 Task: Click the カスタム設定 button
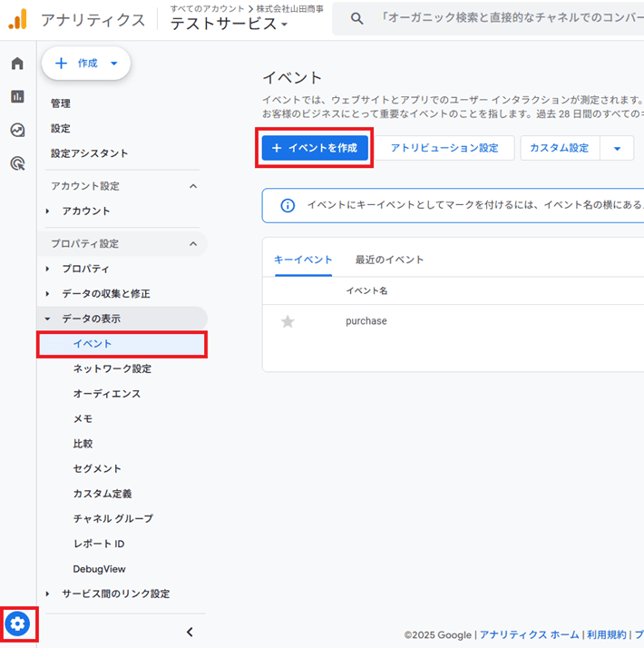point(560,148)
